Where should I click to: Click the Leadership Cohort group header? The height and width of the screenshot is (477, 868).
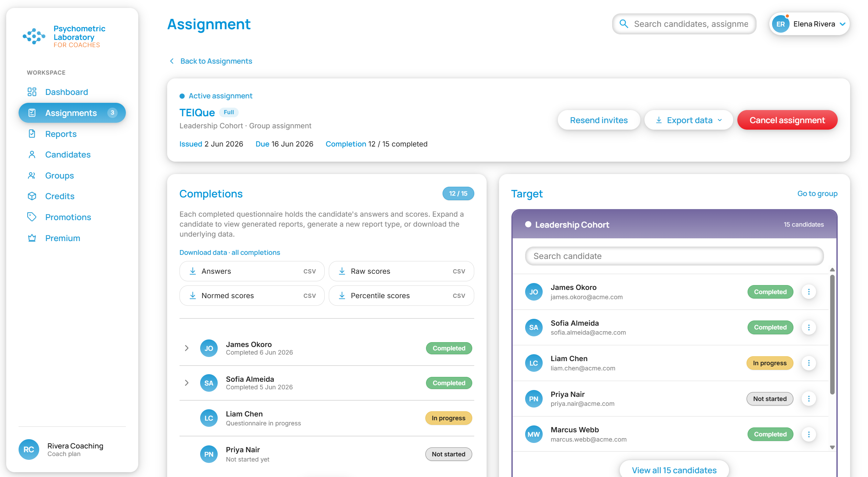674,225
